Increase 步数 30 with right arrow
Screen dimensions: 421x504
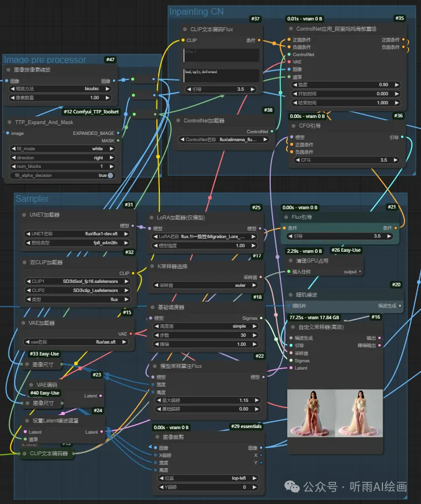pos(254,335)
